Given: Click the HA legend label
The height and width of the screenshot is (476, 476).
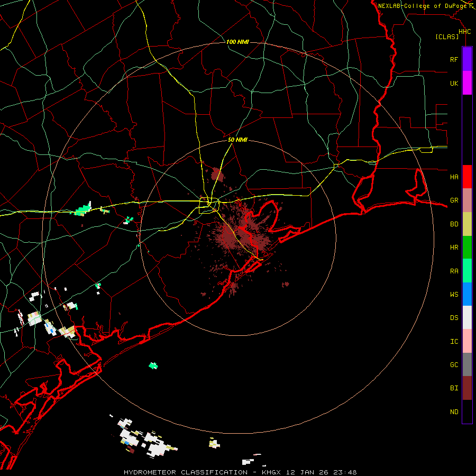Looking at the screenshot, I should 454,177.
